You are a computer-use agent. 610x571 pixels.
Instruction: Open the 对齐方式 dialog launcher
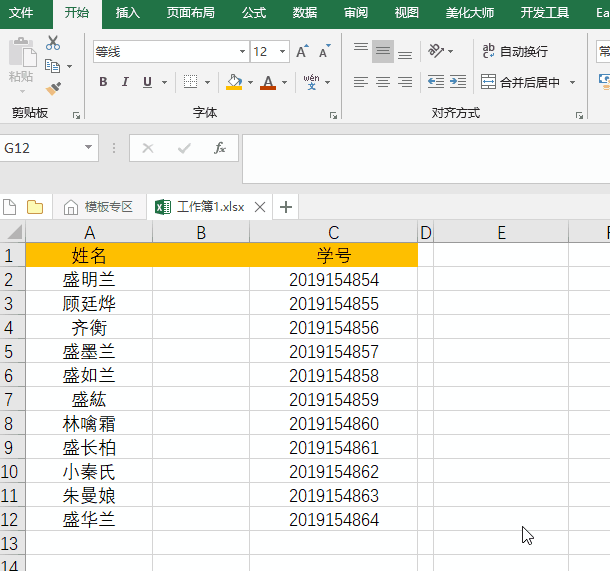(x=580, y=116)
